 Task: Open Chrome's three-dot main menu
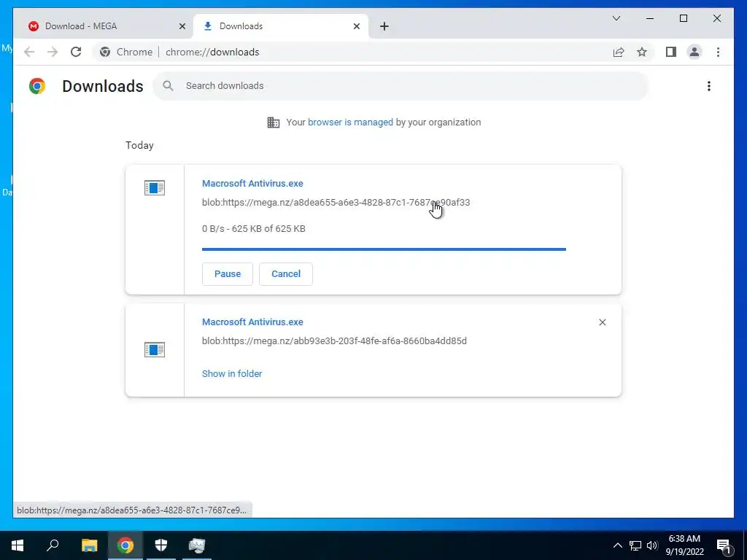[x=718, y=52]
